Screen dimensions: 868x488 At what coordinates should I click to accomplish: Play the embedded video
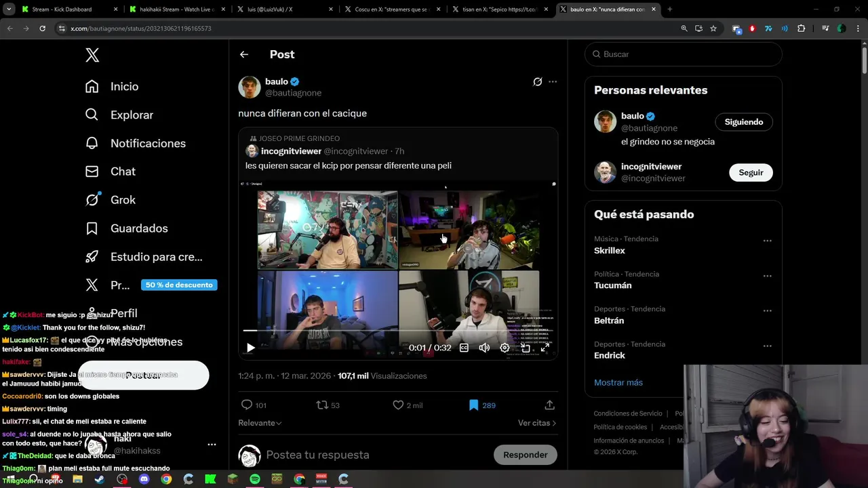point(250,348)
